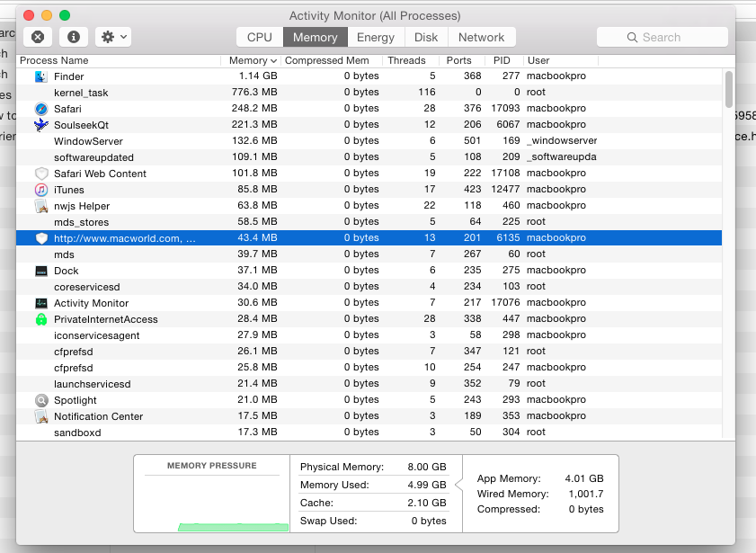The width and height of the screenshot is (756, 553).
Task: Click the SoulseekQt bird icon
Action: click(41, 125)
